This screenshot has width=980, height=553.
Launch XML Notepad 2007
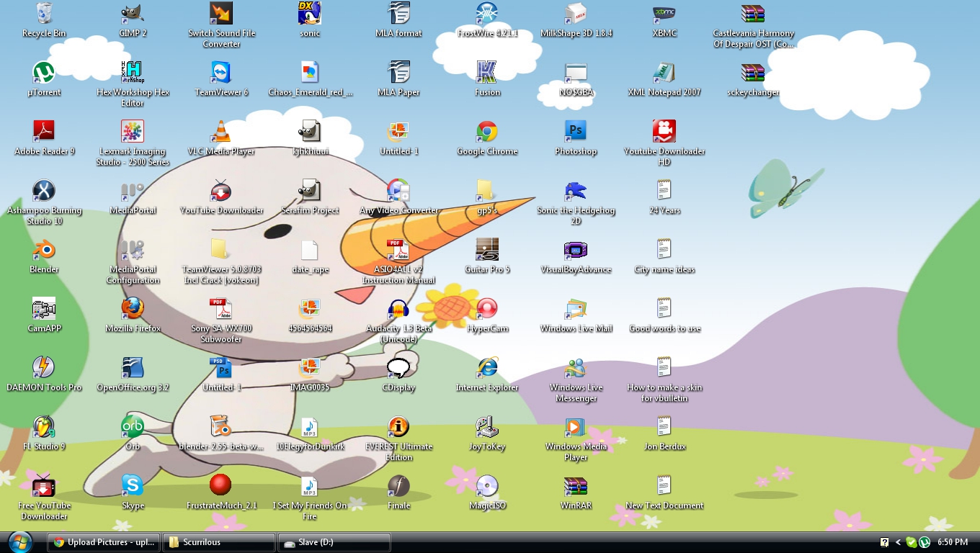[x=664, y=72]
